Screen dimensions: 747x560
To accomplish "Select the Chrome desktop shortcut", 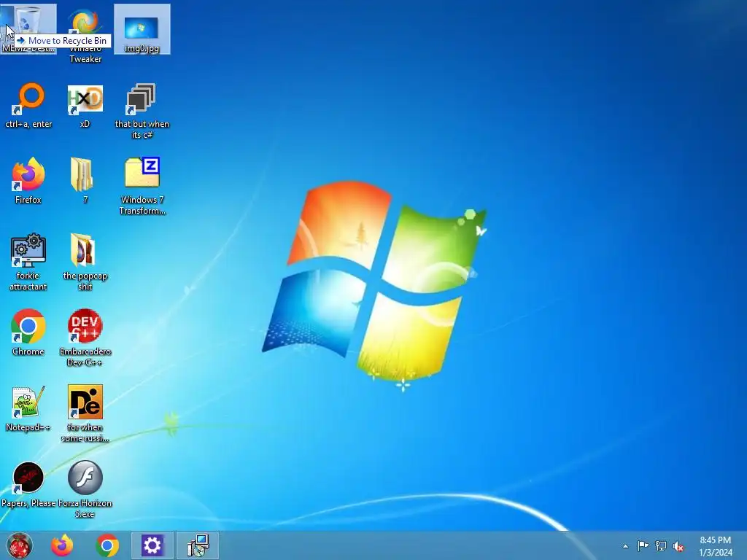I will pos(28,326).
